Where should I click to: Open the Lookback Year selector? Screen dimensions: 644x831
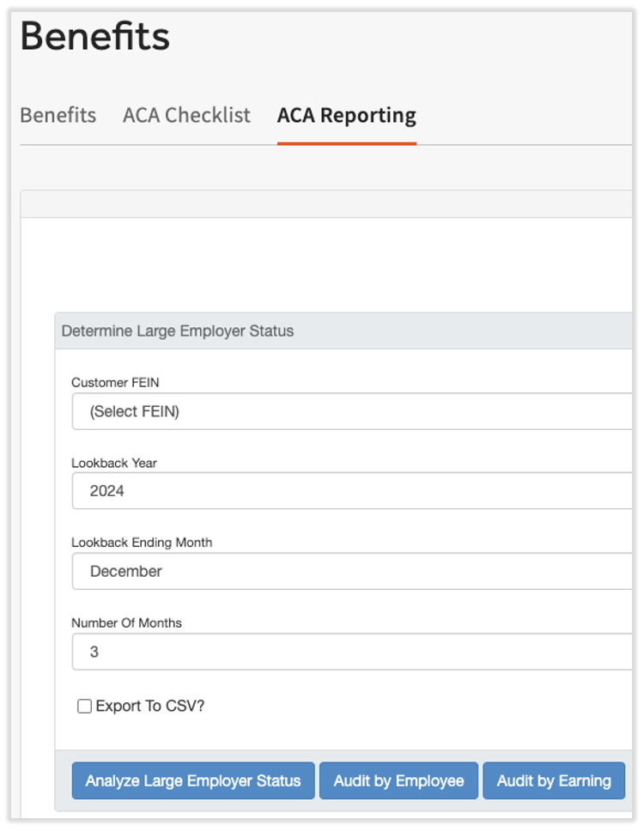pos(343,491)
